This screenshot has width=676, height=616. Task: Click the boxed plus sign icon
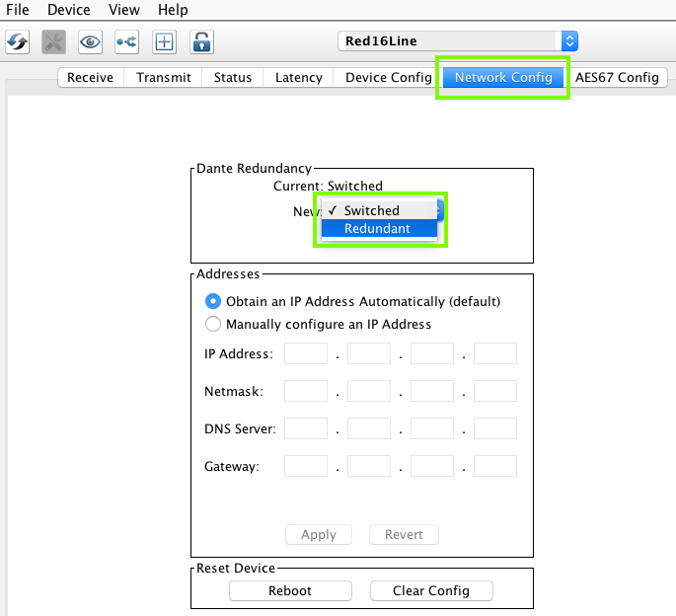coord(164,41)
